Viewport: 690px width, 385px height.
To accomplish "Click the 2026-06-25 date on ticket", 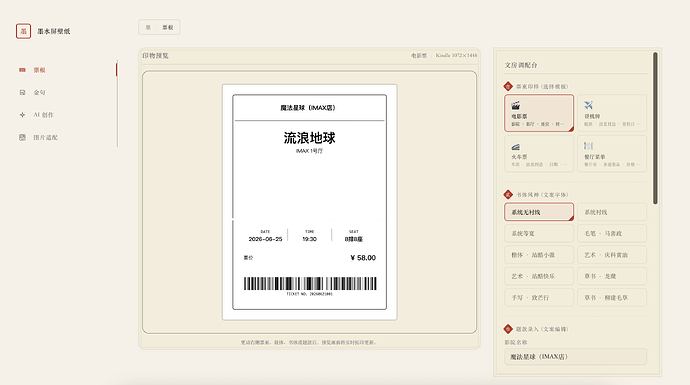I will (x=265, y=239).
